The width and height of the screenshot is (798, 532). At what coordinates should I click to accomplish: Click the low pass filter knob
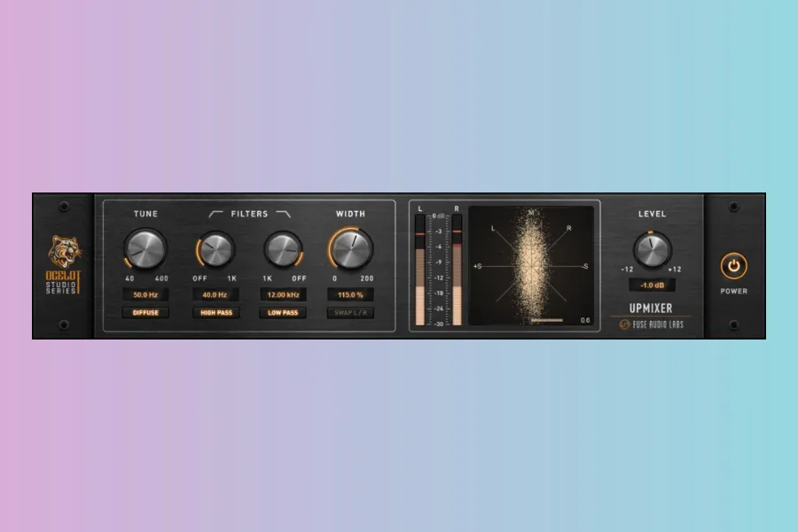pos(283,250)
